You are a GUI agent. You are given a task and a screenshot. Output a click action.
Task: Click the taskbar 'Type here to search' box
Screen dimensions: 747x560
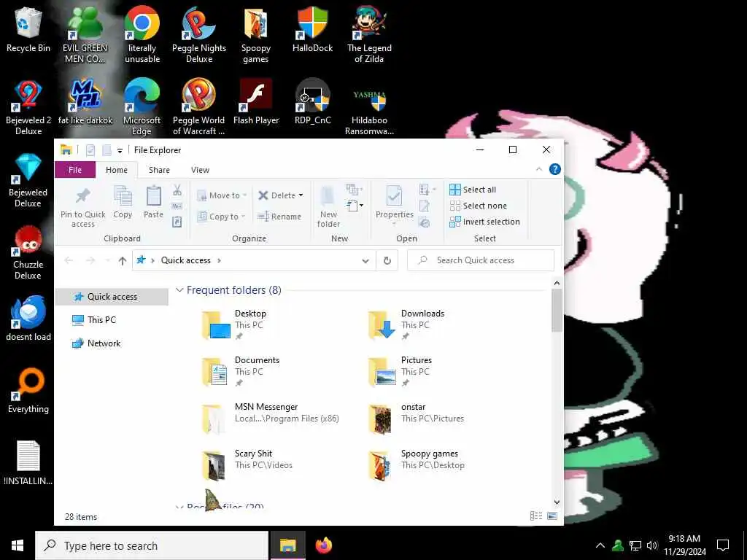(152, 545)
